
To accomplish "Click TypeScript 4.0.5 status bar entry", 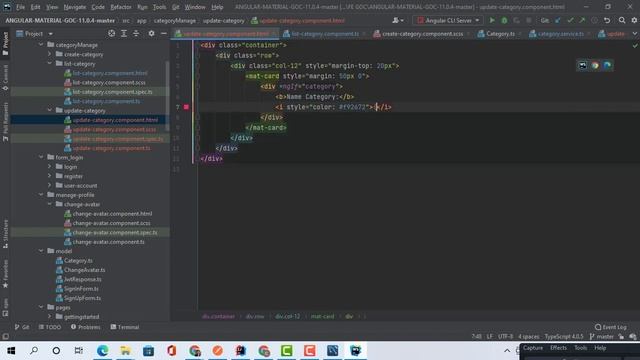I will 565,336.
